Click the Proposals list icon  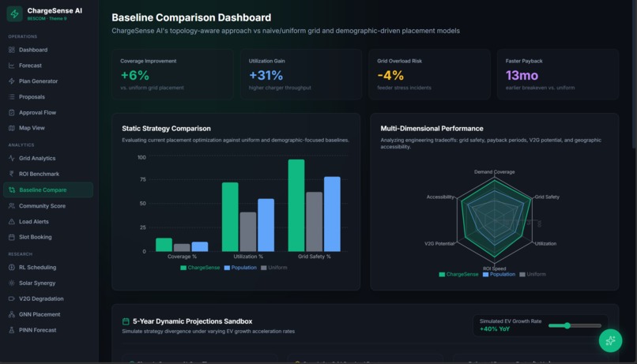(11, 96)
